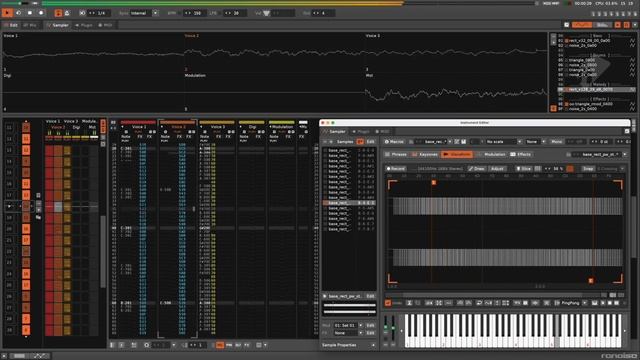Click the Record button in the sample editor
Image resolution: width=640 pixels, height=360 pixels.
point(396,169)
